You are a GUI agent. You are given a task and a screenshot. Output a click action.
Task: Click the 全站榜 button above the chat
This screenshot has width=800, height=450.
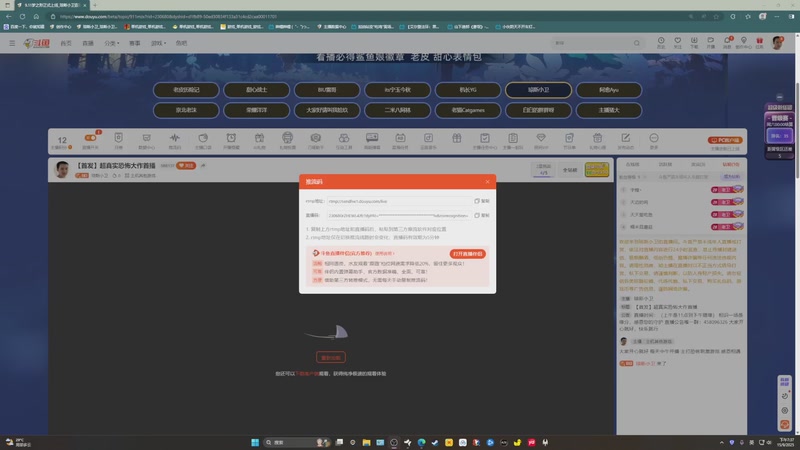(570, 170)
